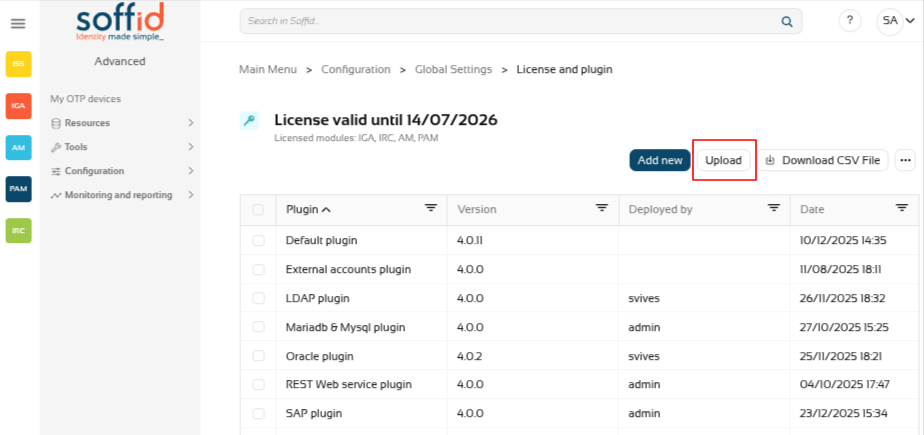Open the Version column filter
Viewport: 924px width, 435px height.
click(x=602, y=208)
